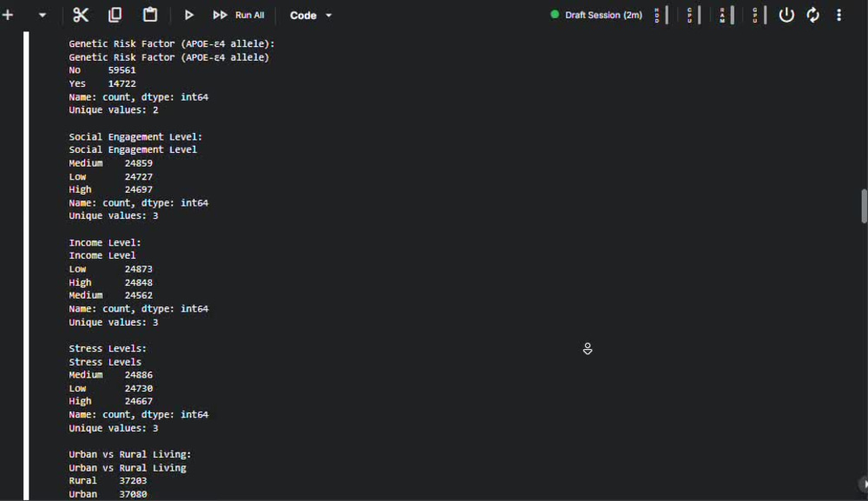
Task: Select the "Medium 24562" row
Action: [x=111, y=295]
